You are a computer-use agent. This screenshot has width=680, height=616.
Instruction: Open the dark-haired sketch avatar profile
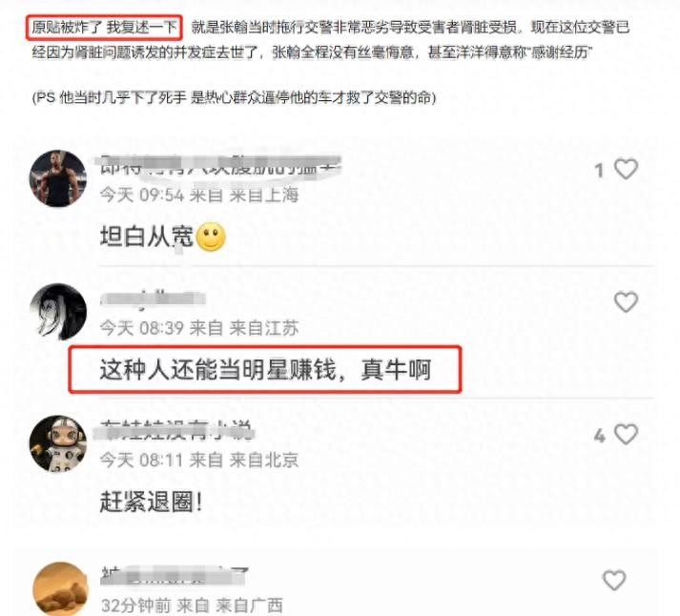58,311
